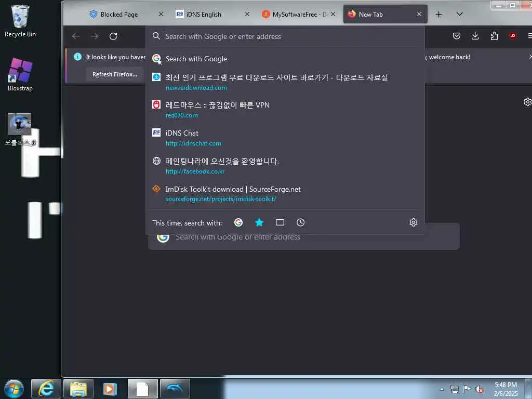This screenshot has height=399, width=532.
Task: Open the newverdownload.com suggestion
Action: coord(285,82)
